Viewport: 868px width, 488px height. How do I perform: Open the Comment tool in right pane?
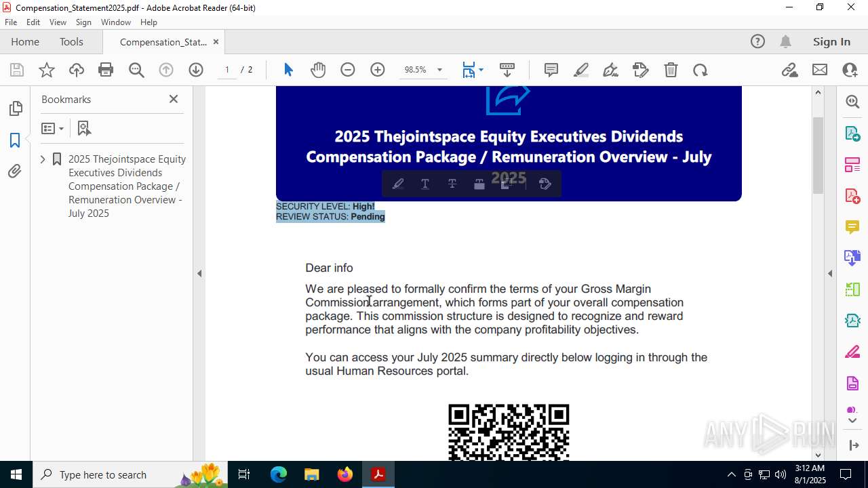click(x=852, y=226)
